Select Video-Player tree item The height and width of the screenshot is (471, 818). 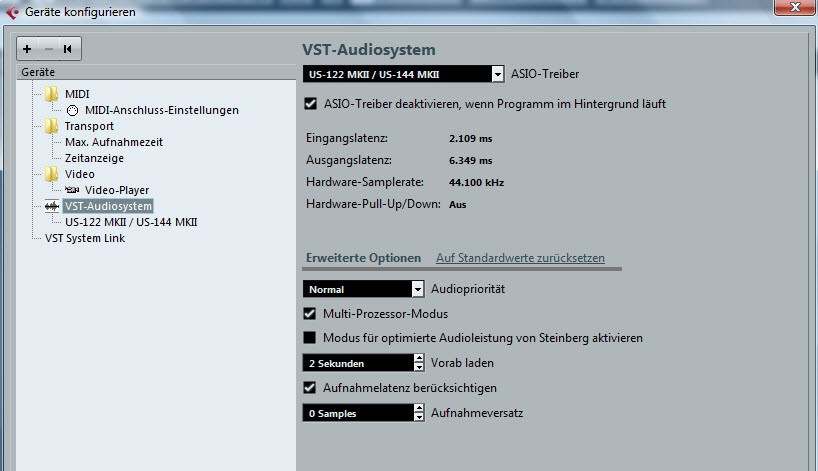(x=117, y=190)
